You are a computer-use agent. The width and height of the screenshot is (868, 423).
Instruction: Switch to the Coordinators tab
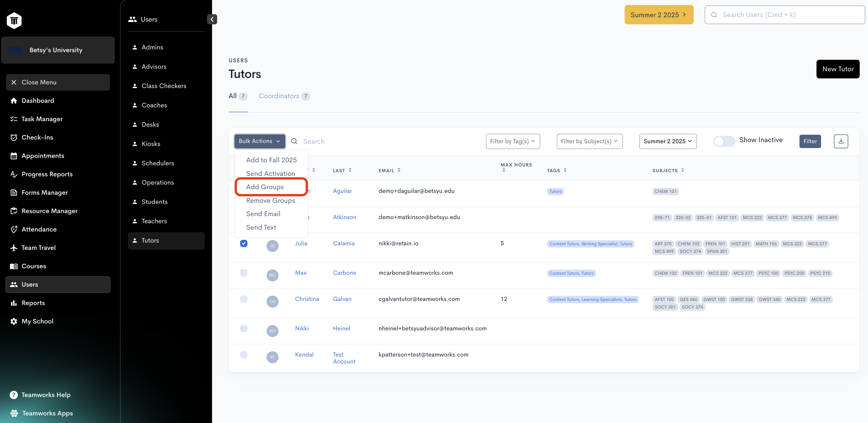(x=284, y=96)
